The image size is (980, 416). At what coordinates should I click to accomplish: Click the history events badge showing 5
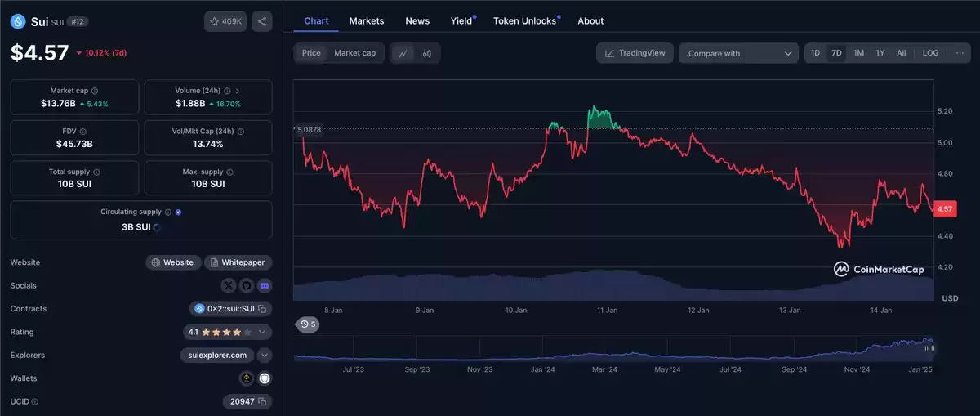tap(308, 324)
